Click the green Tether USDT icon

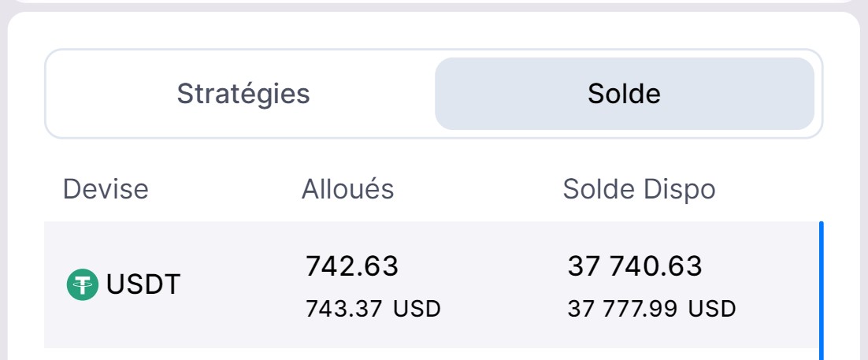[x=82, y=284]
